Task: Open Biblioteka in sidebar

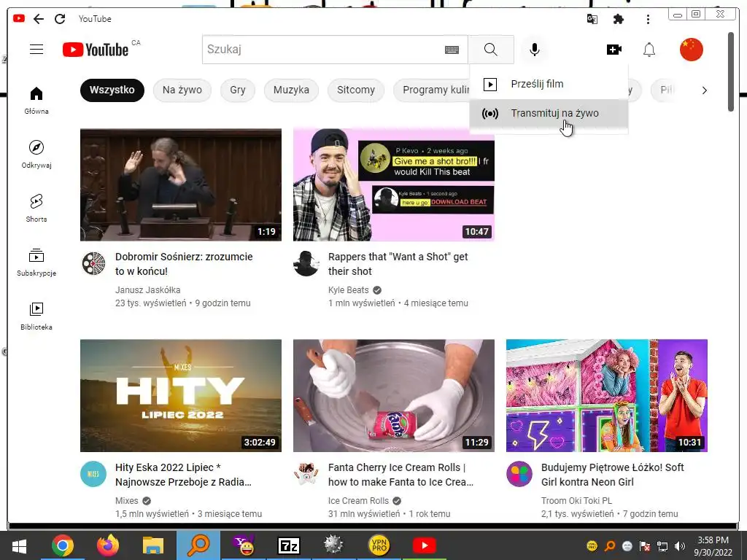Action: pos(36,316)
